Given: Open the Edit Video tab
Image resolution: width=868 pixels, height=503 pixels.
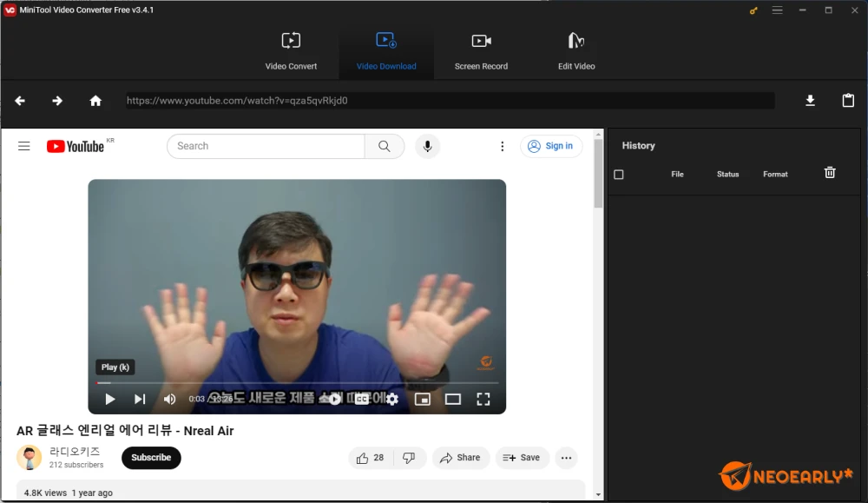Looking at the screenshot, I should (576, 51).
